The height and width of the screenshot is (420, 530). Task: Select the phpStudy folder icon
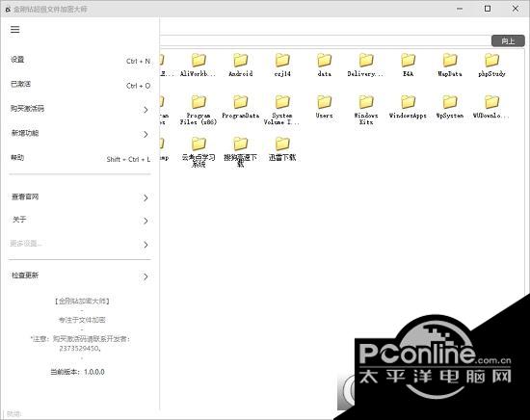pyautogui.click(x=491, y=60)
